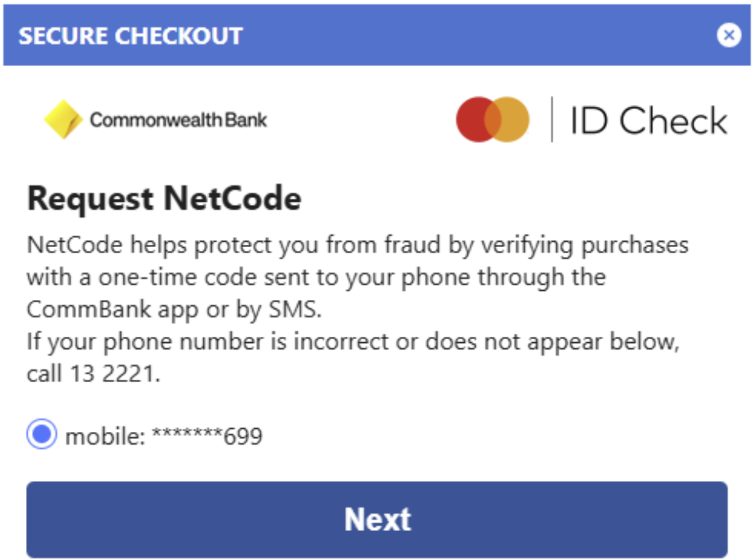Click the Next button

377,519
